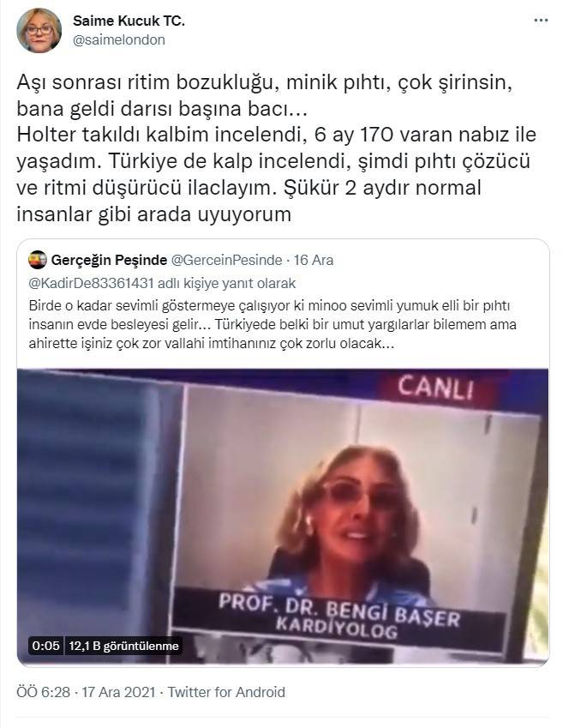Click the 0:05 video duration badge
Image resolution: width=563 pixels, height=728 pixels.
pos(45,646)
